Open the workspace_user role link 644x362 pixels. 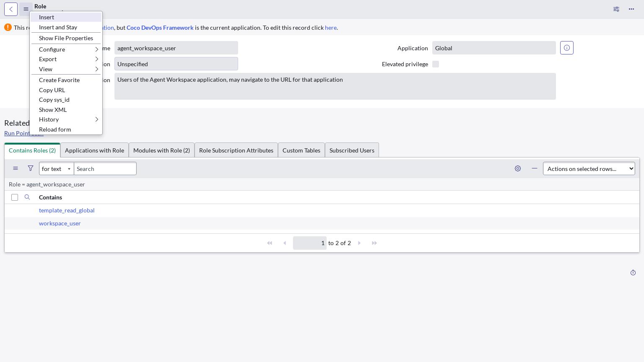coord(60,223)
